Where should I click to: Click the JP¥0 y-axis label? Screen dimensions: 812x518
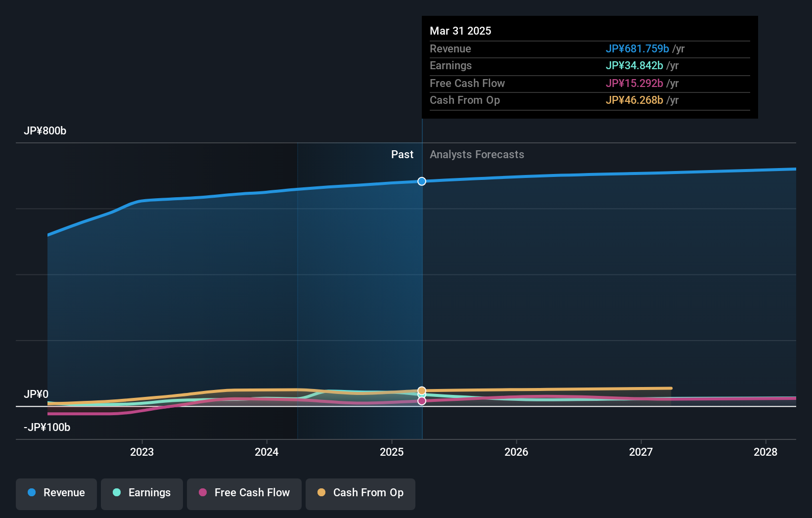pyautogui.click(x=36, y=394)
